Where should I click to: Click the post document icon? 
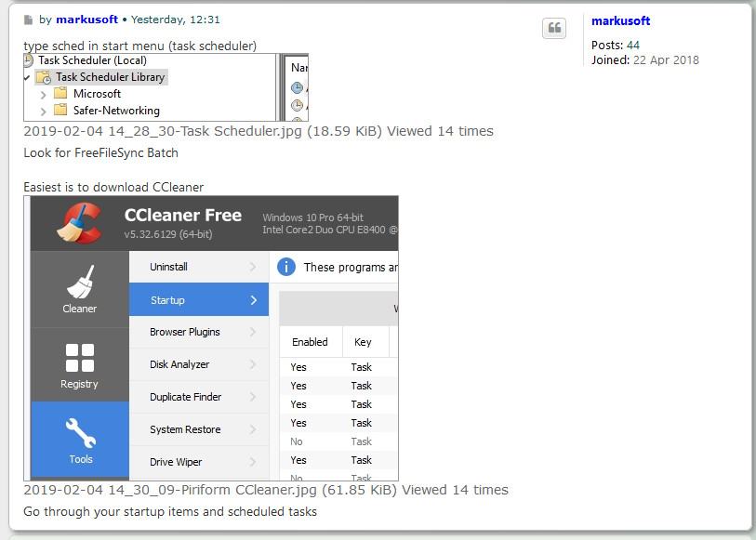[29, 20]
